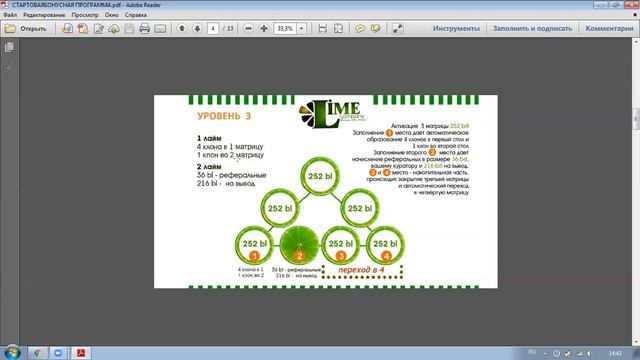Image resolution: width=640 pixels, height=360 pixels.
Task: Zoom in with the plus button
Action: click(x=264, y=29)
